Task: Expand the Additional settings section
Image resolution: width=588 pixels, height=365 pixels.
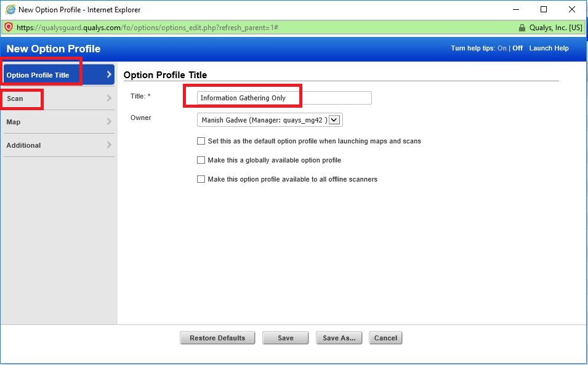Action: [37, 145]
